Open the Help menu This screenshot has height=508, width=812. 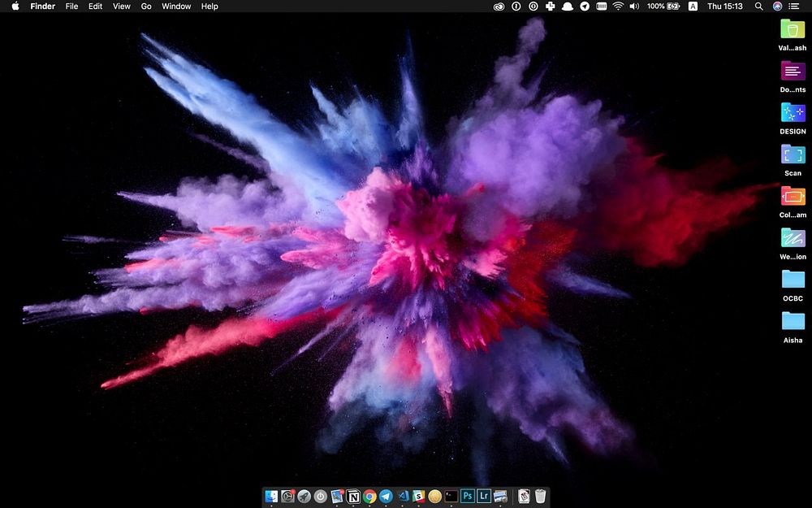point(209,7)
